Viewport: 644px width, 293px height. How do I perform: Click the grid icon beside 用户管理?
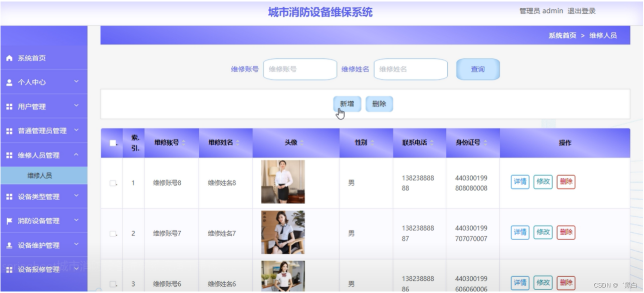[x=9, y=106]
